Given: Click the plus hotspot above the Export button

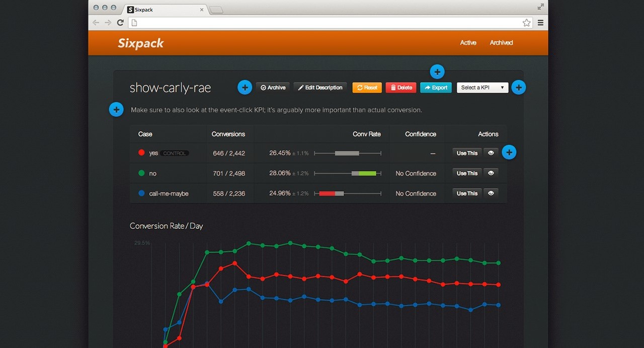Looking at the screenshot, I should tap(437, 72).
